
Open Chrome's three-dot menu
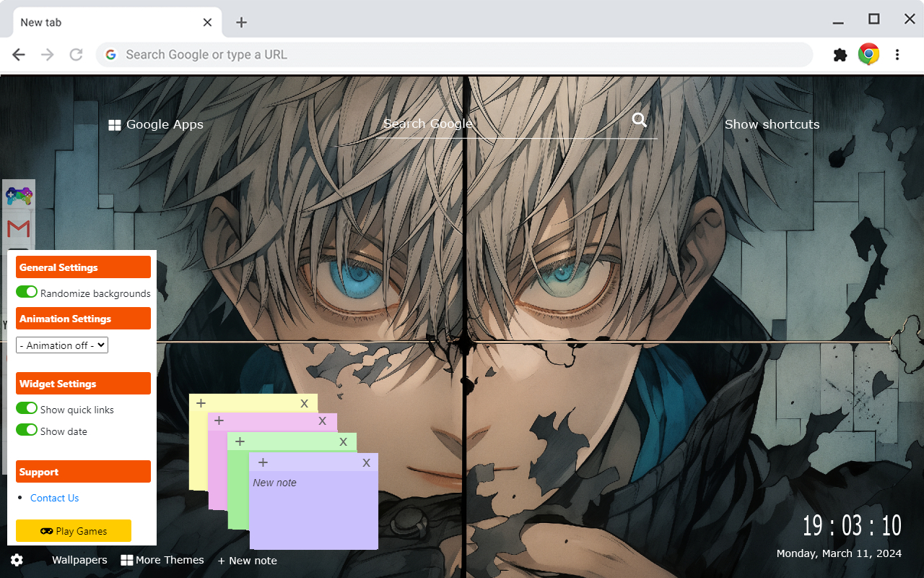point(897,53)
